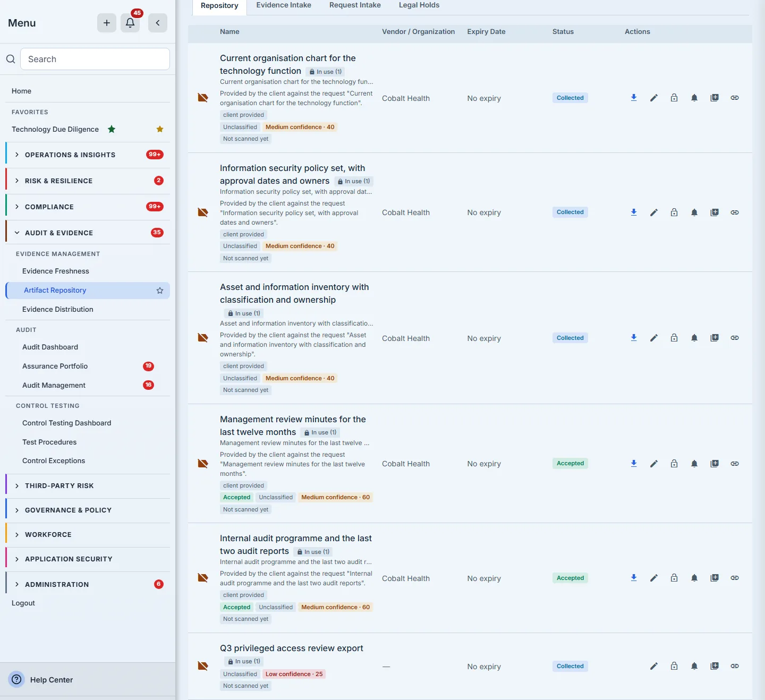The width and height of the screenshot is (765, 700).
Task: Unfavorite Technology Due Diligence with yellow star
Action: pyautogui.click(x=160, y=129)
